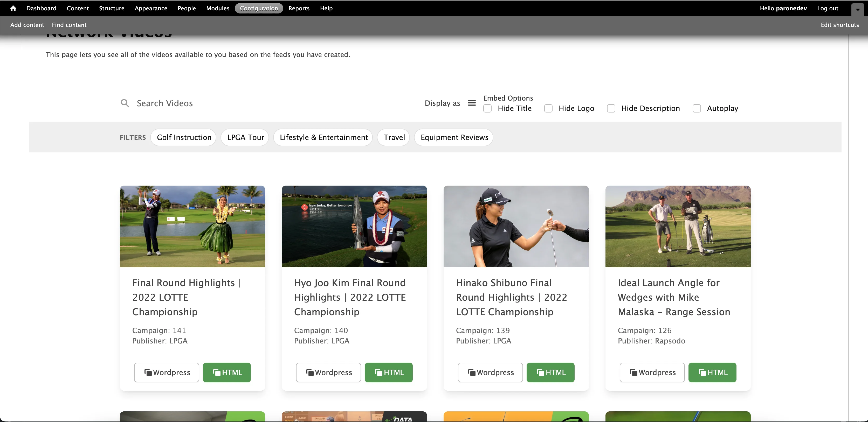The height and width of the screenshot is (422, 868).
Task: Click the Final Round Highlights 2022 LOTTE title
Action: 187,297
